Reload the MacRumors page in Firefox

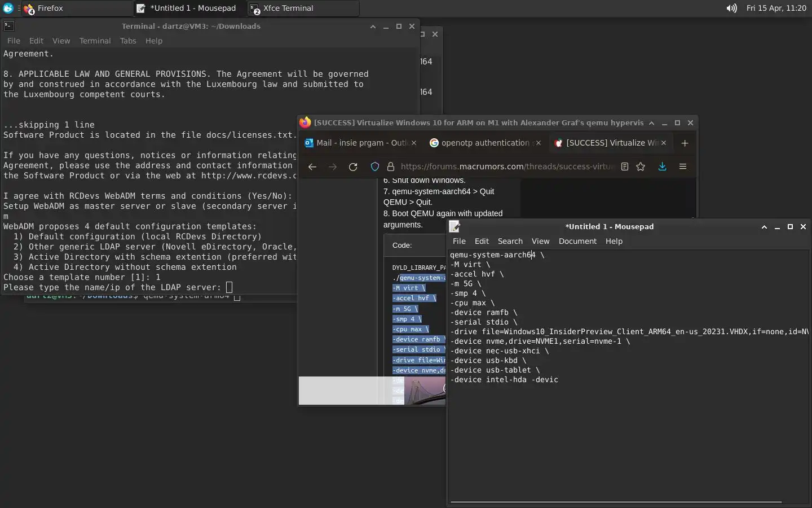click(353, 167)
